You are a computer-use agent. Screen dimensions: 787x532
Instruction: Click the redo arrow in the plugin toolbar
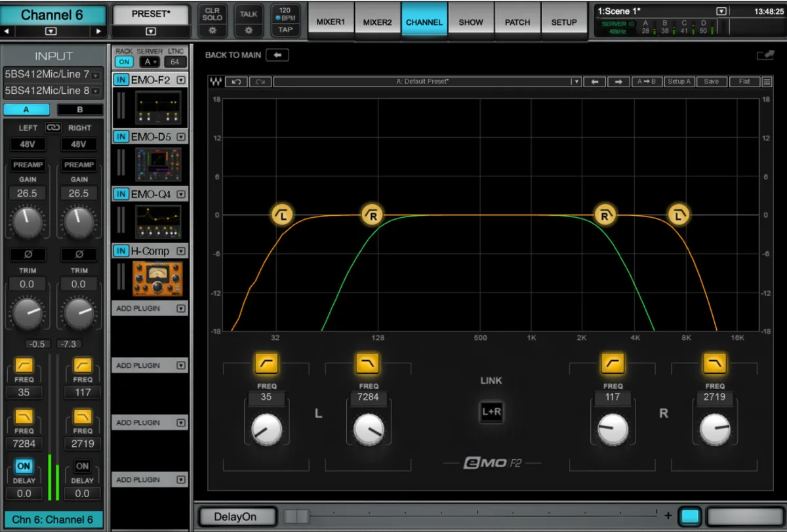(260, 82)
